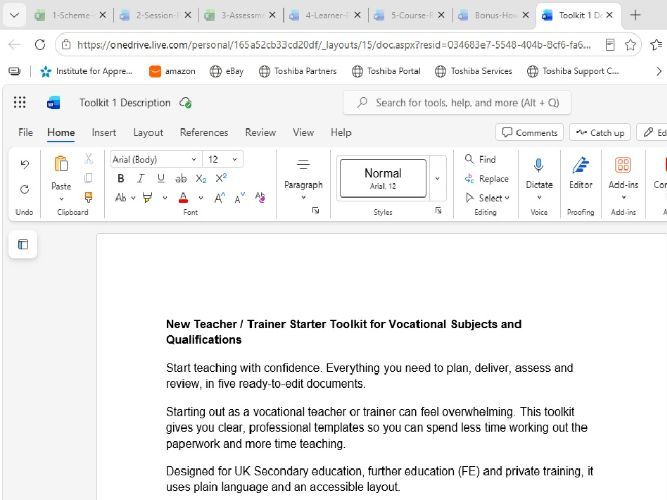Open the eBay bookmark
This screenshot has width=667, height=500.
click(x=227, y=71)
